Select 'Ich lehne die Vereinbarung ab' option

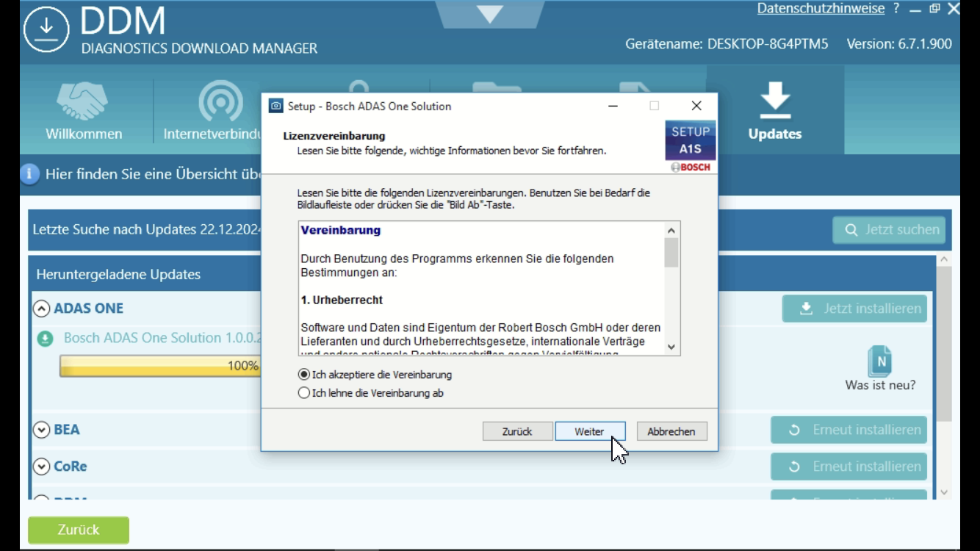coord(304,393)
